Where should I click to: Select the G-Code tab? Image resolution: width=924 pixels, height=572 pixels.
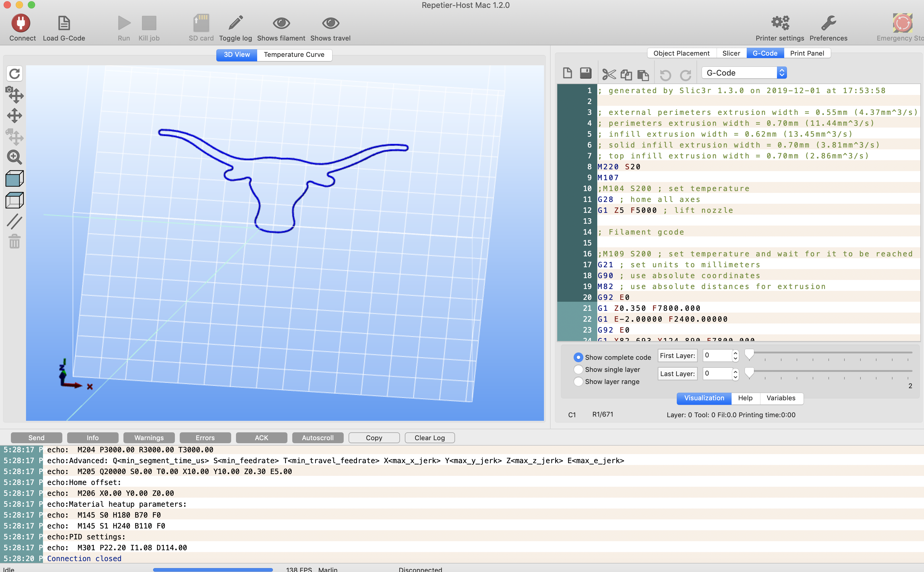coord(765,53)
